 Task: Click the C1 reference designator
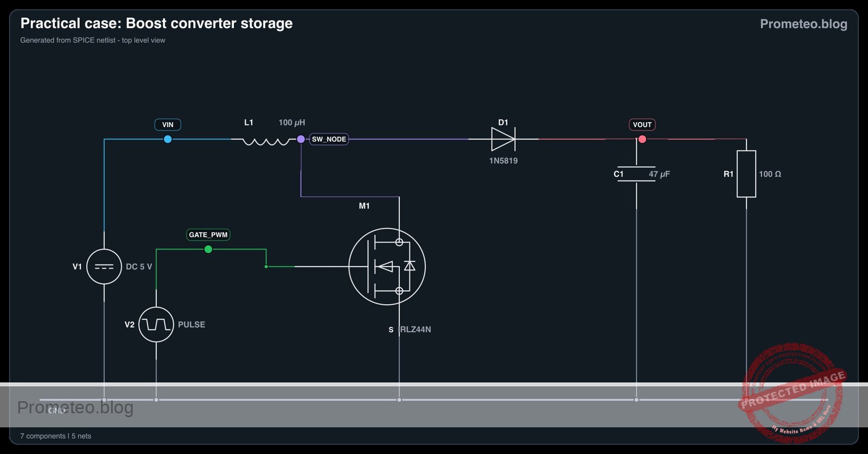tap(618, 174)
